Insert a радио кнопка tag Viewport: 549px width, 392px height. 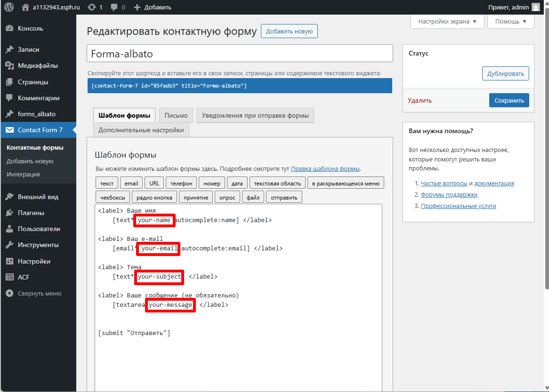click(154, 198)
